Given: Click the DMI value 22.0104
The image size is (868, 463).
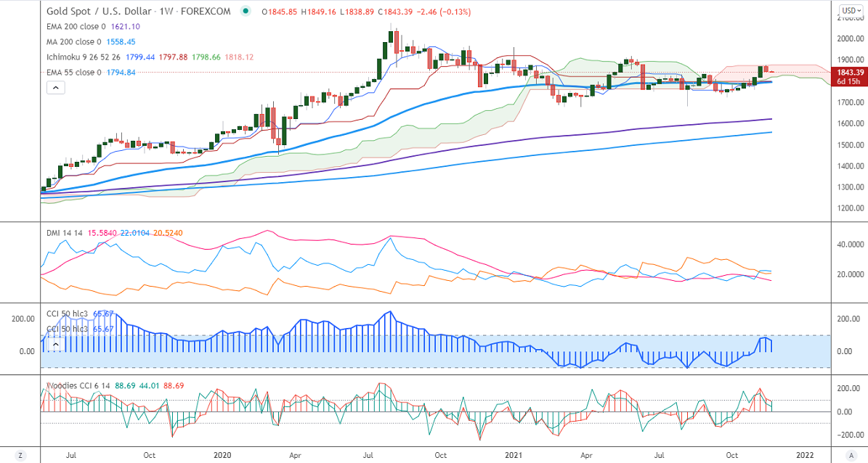Looking at the screenshot, I should point(135,233).
